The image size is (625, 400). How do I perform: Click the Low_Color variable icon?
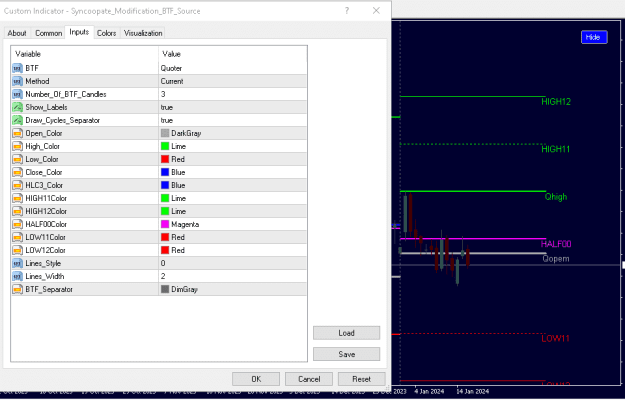(17, 159)
